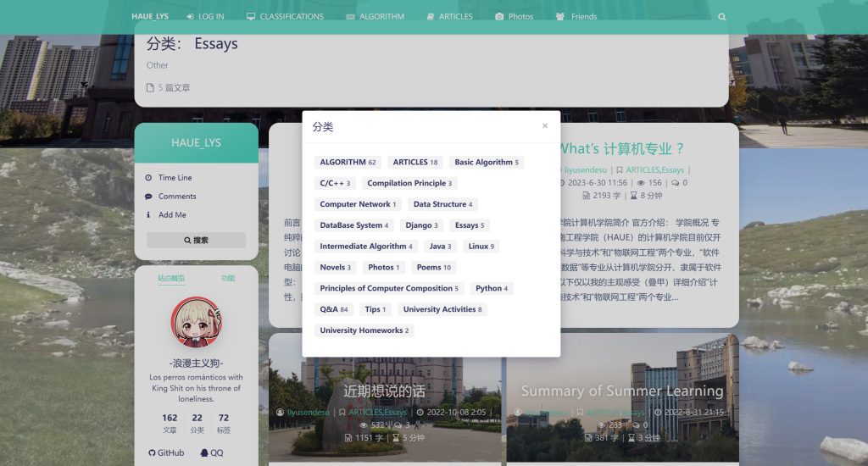Open Time Line in the sidebar
This screenshot has width=868, height=466.
coord(175,178)
